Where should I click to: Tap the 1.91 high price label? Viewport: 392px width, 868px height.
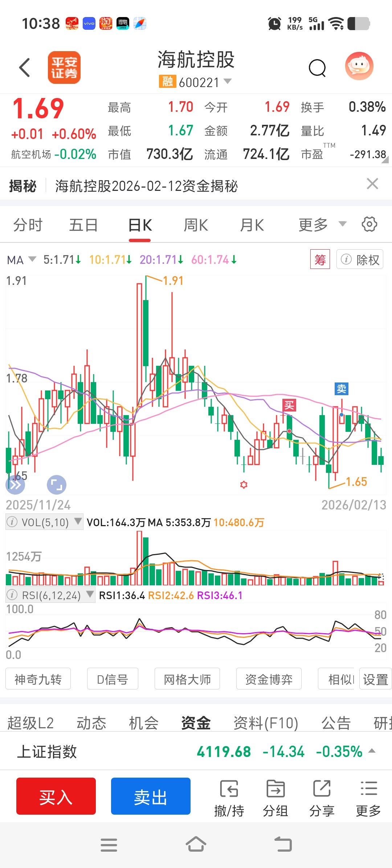click(x=173, y=281)
